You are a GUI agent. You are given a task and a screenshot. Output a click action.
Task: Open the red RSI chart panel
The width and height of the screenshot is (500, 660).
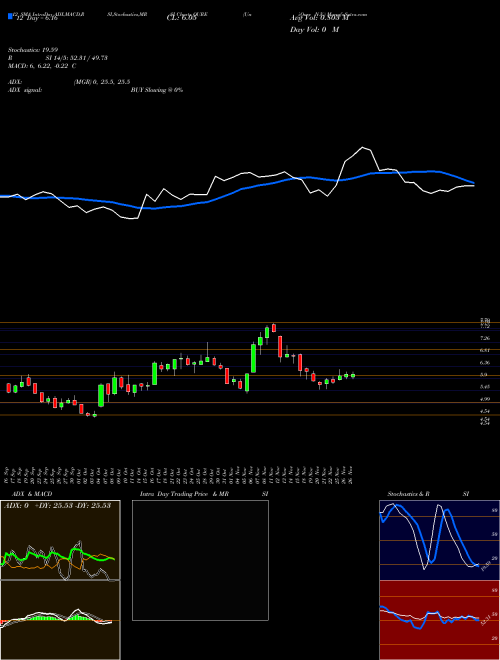click(439, 620)
